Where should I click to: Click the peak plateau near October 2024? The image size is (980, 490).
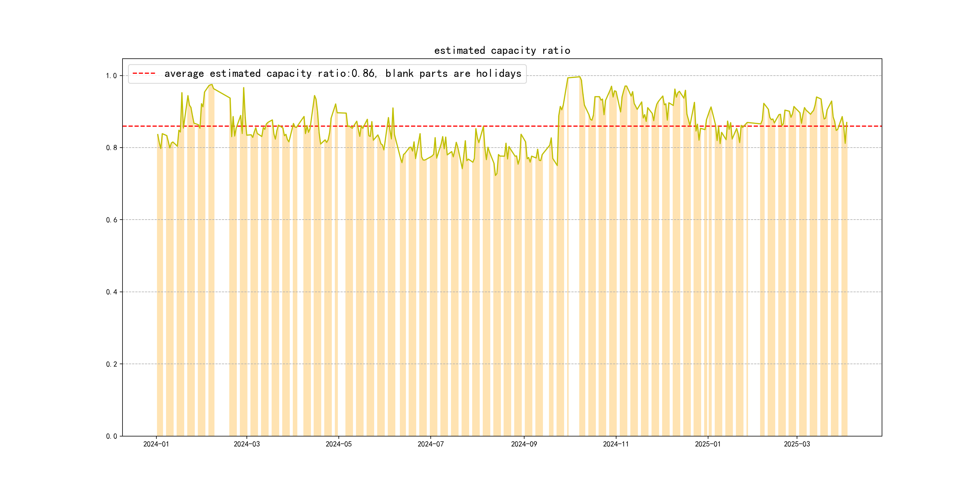574,77
